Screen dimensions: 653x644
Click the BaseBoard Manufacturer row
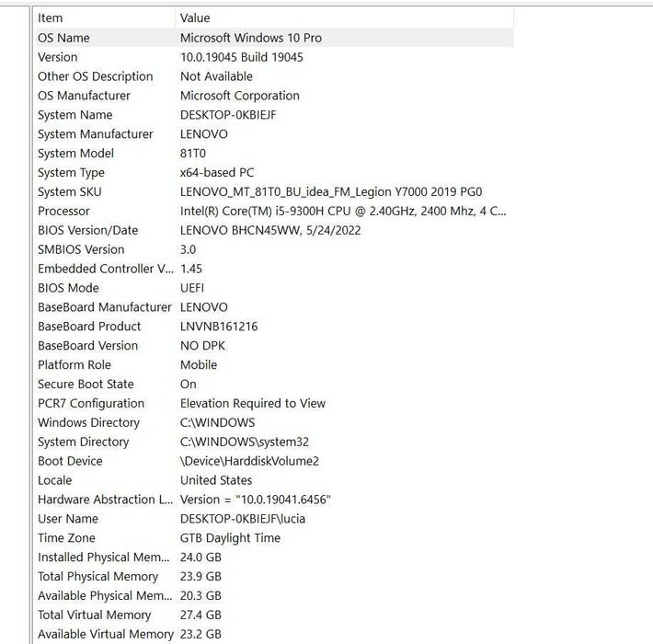pyautogui.click(x=273, y=307)
